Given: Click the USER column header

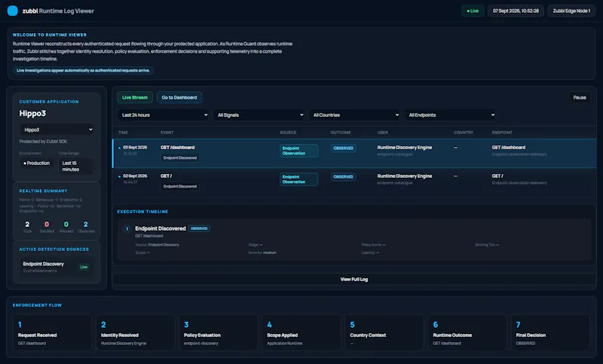Looking at the screenshot, I should [383, 133].
